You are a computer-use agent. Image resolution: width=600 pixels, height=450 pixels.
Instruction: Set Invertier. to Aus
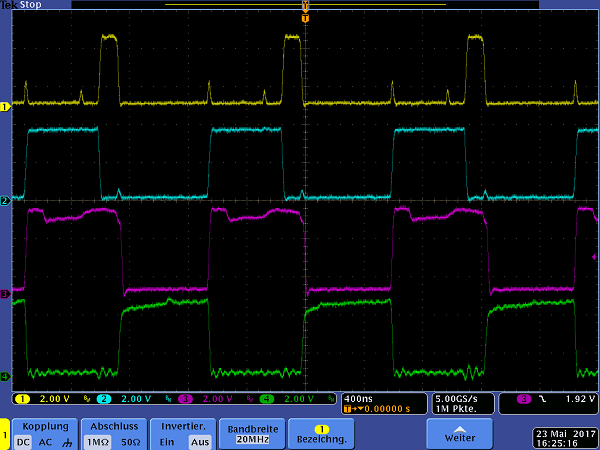pyautogui.click(x=198, y=441)
